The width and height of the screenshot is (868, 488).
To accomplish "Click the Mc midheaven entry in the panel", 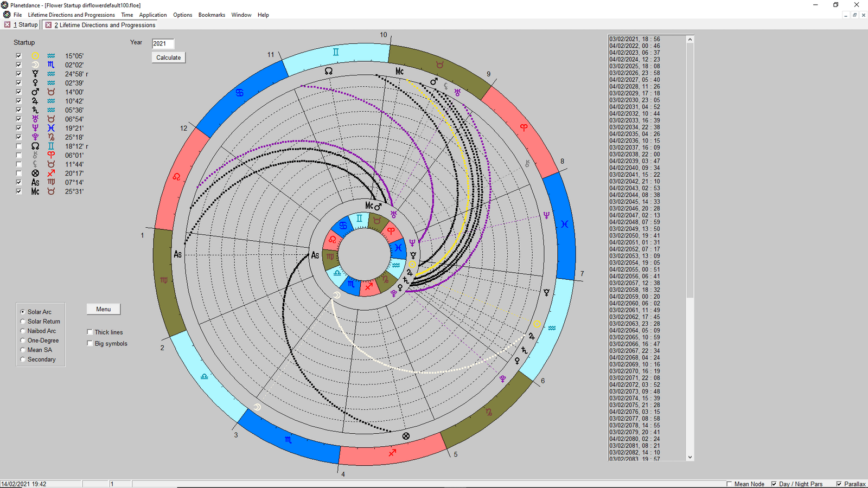I will pyautogui.click(x=35, y=191).
